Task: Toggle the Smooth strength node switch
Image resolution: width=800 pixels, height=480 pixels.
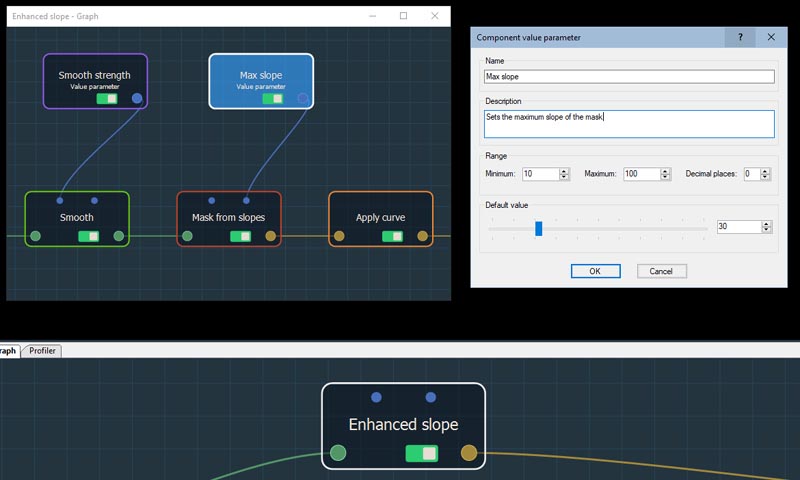Action: pos(107,98)
